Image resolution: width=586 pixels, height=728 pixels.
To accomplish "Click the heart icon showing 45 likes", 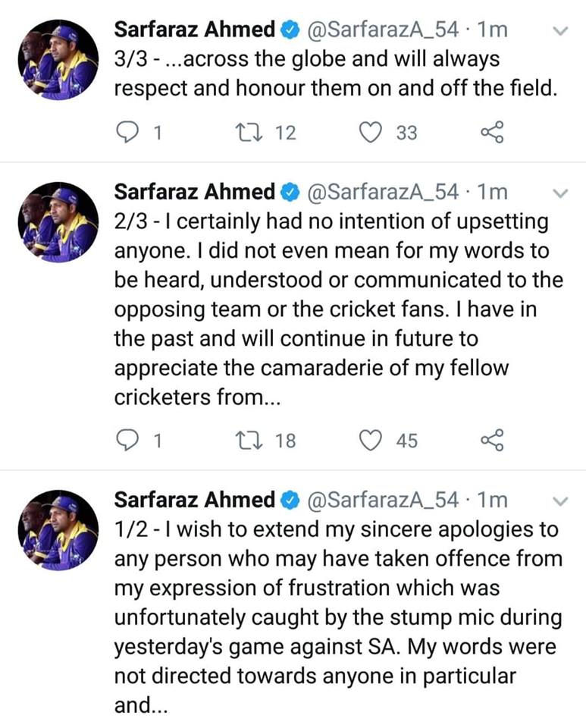I will tap(371, 441).
